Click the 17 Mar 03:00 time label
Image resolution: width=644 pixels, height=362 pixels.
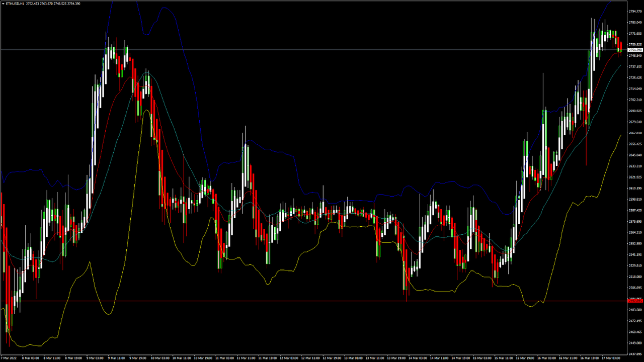coord(611,358)
